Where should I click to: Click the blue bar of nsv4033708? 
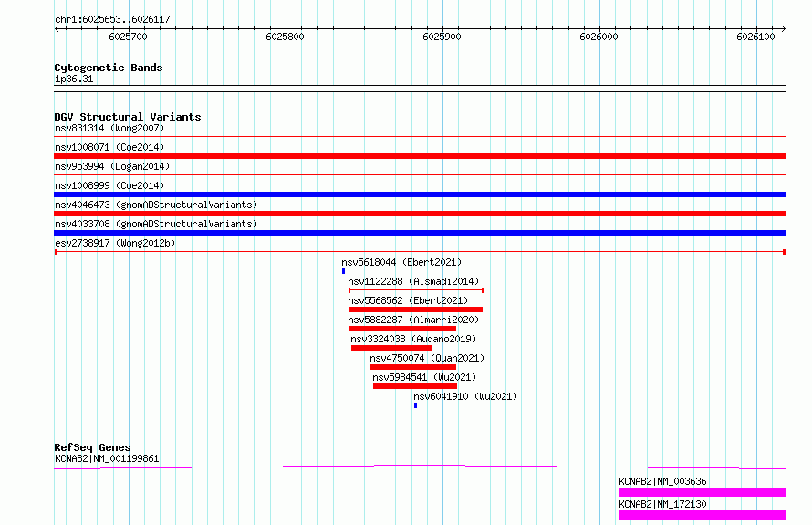(x=420, y=233)
